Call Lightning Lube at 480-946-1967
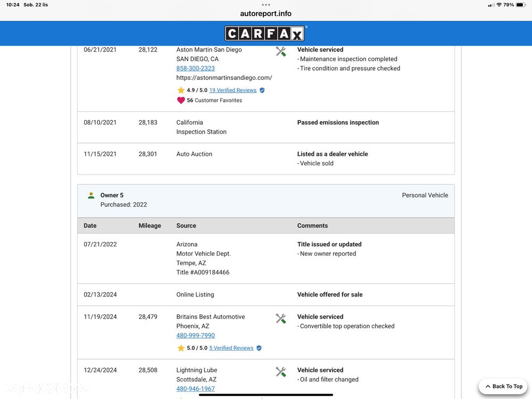This screenshot has width=532, height=399. tap(196, 389)
